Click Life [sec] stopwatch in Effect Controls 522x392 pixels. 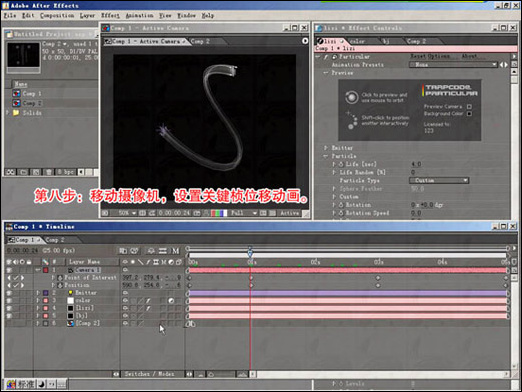[341, 164]
